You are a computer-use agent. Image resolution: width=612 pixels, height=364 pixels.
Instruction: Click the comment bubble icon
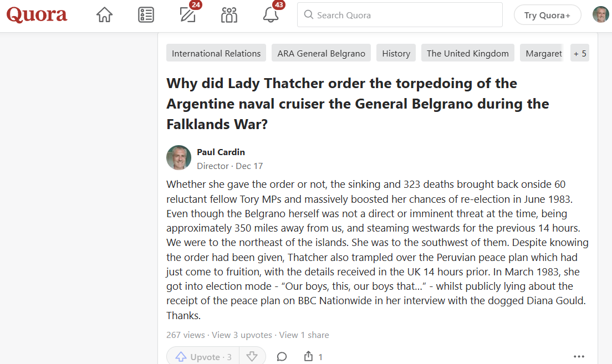[282, 357]
